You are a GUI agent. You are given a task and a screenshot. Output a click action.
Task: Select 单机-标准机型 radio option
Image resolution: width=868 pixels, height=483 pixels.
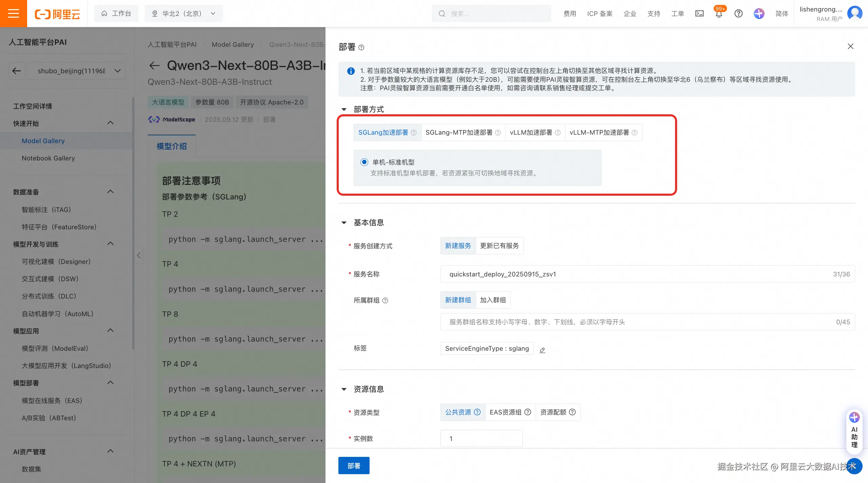pos(364,162)
